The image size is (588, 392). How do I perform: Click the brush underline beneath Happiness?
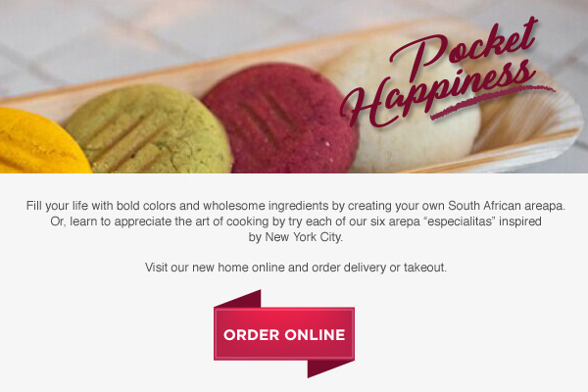click(493, 102)
